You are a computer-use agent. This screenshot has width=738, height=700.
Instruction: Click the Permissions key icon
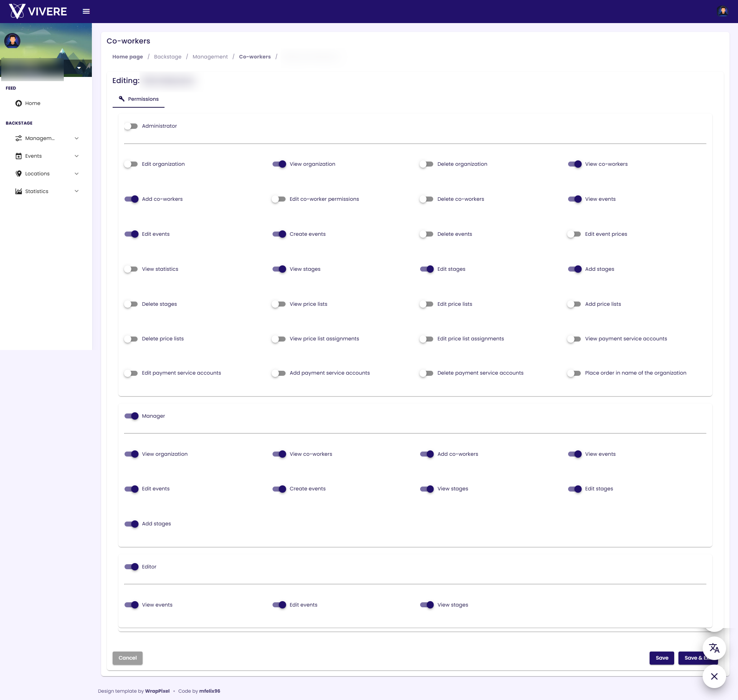pos(121,99)
